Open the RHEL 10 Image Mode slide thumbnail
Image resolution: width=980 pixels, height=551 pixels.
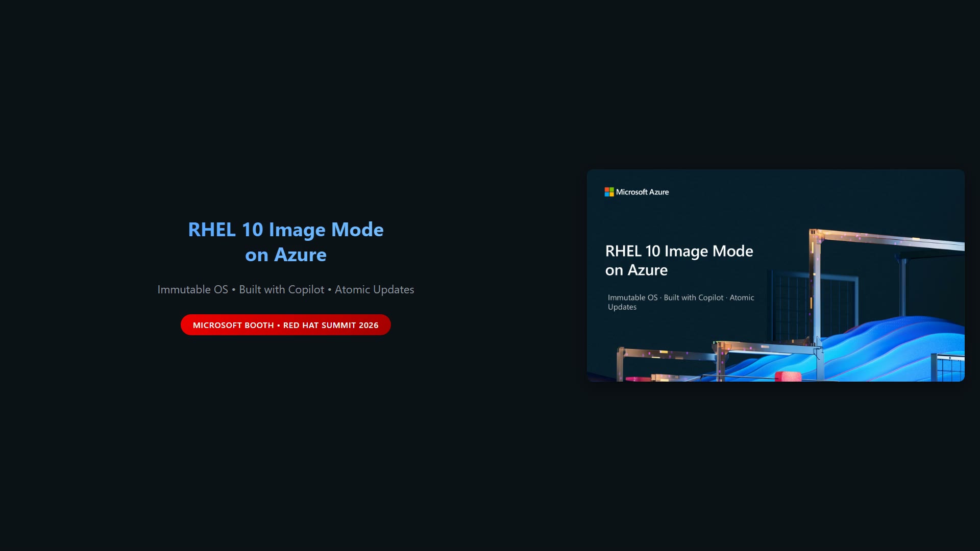(775, 275)
